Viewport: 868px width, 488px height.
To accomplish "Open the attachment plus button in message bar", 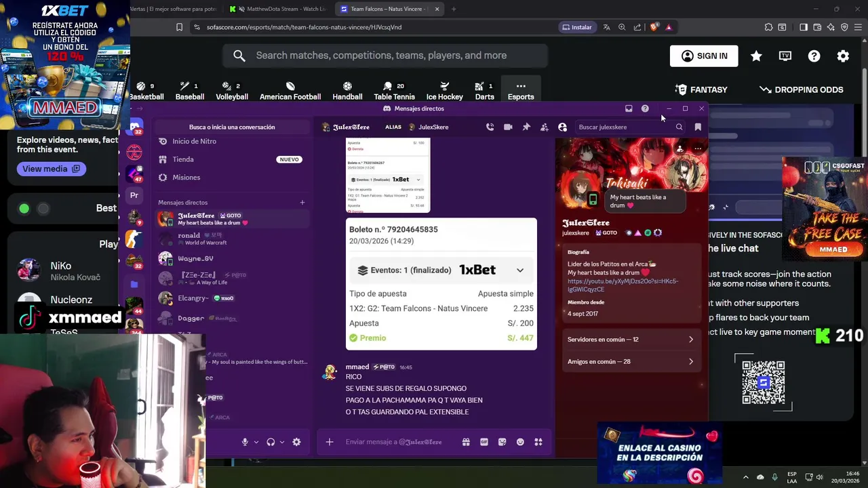I will coord(330,442).
